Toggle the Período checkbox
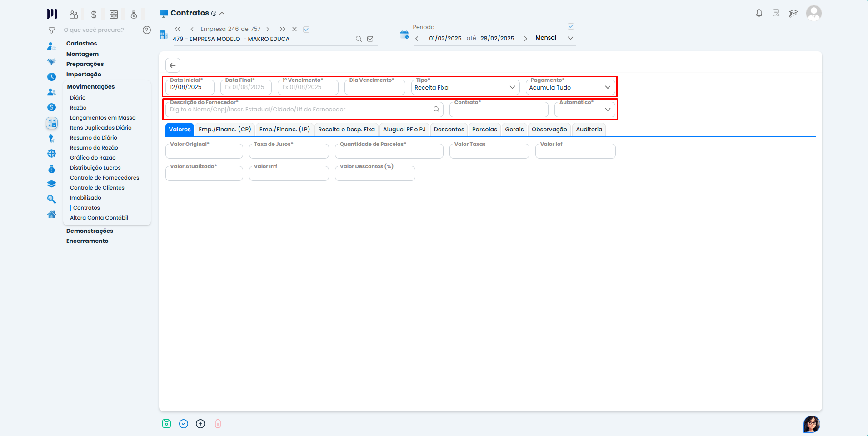Viewport: 868px width, 436px height. tap(571, 27)
